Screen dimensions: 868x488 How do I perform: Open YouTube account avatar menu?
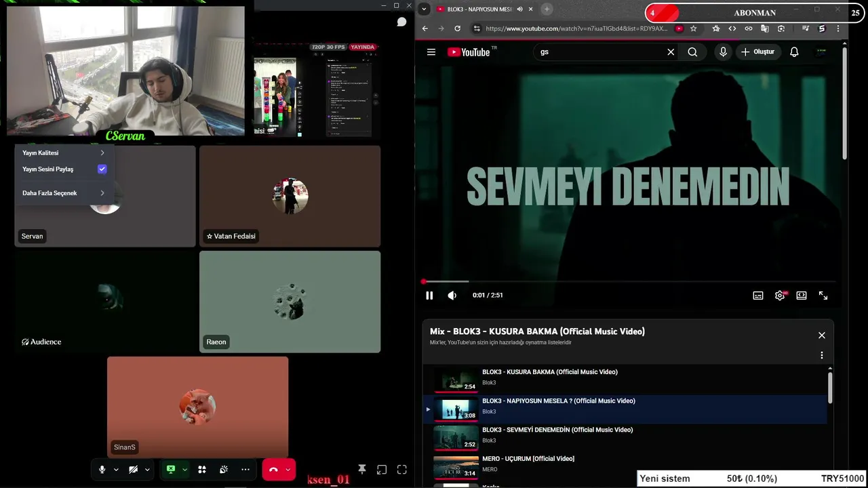(821, 52)
